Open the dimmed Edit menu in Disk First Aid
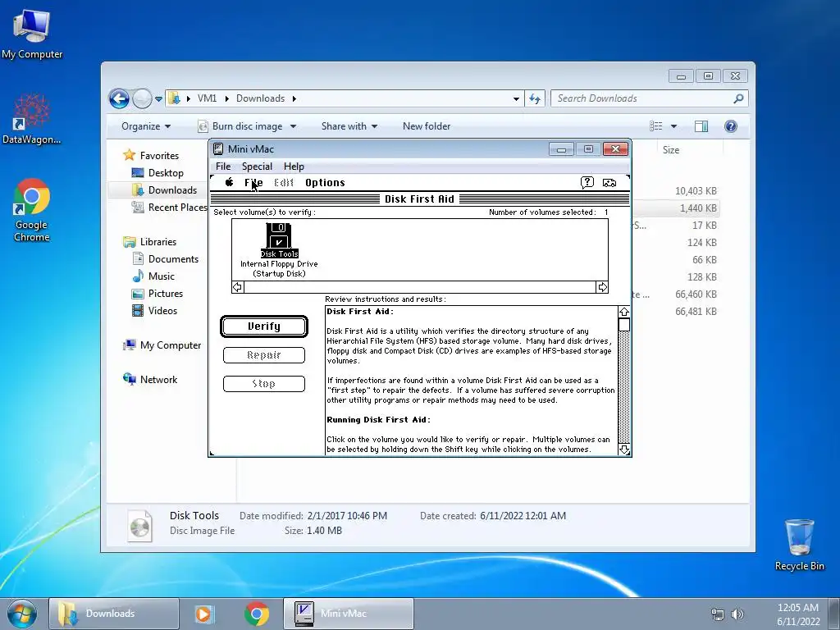Image resolution: width=840 pixels, height=630 pixels. pyautogui.click(x=283, y=183)
